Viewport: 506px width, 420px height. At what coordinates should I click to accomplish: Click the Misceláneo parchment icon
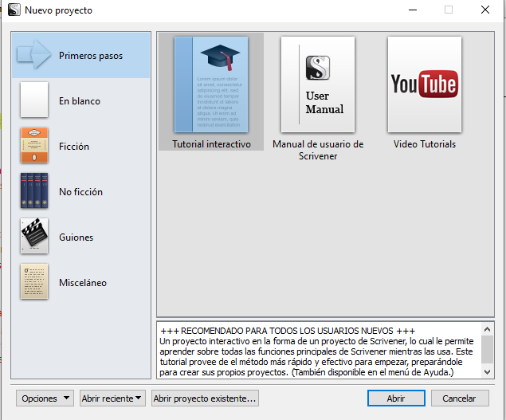(34, 281)
